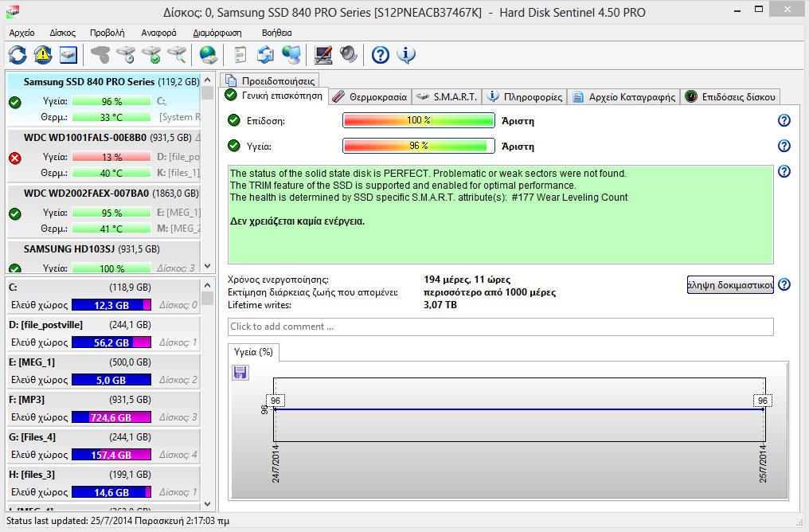Viewport: 809px width, 532px height.
Task: Click the Υγεία 96 % gradient bar
Action: click(418, 146)
